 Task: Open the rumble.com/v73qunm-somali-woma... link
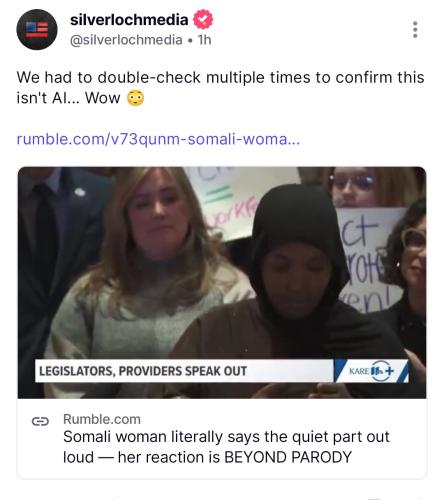tap(158, 139)
